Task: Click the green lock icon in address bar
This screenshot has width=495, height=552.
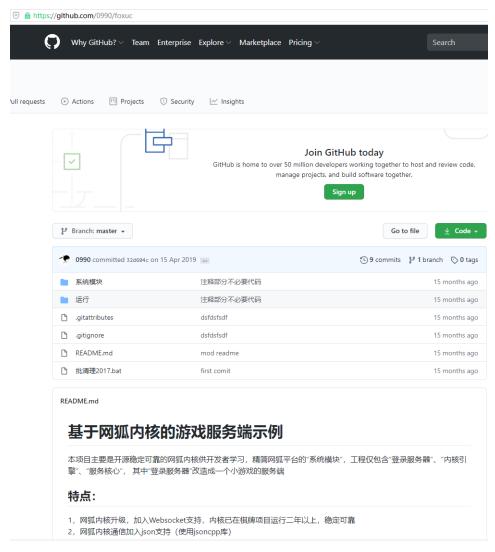Action: click(27, 15)
